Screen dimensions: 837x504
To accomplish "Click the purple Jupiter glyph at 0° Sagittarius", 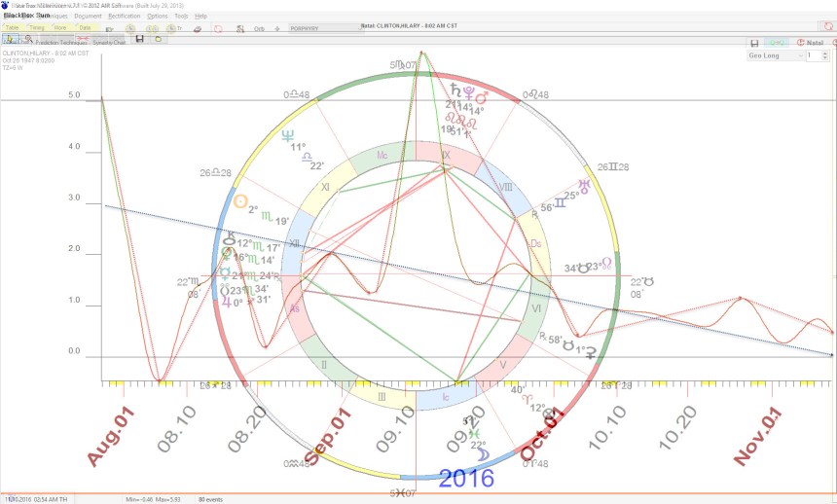I will pyautogui.click(x=227, y=302).
